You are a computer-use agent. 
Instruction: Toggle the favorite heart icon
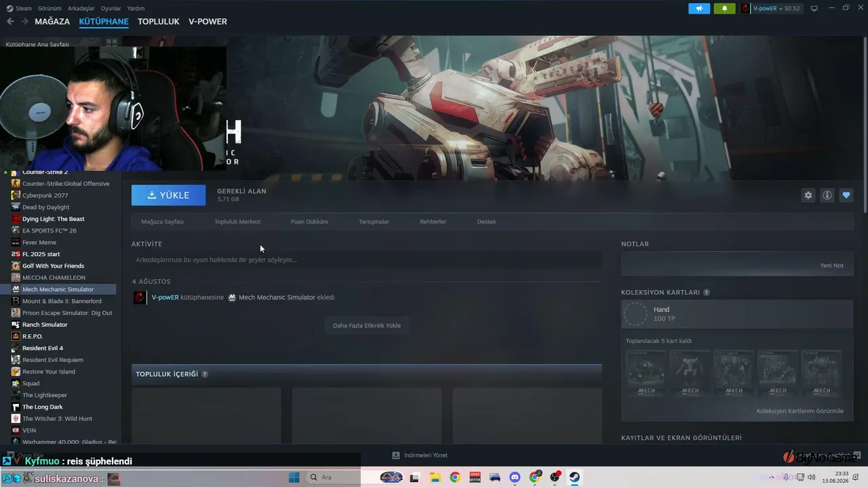(x=846, y=195)
